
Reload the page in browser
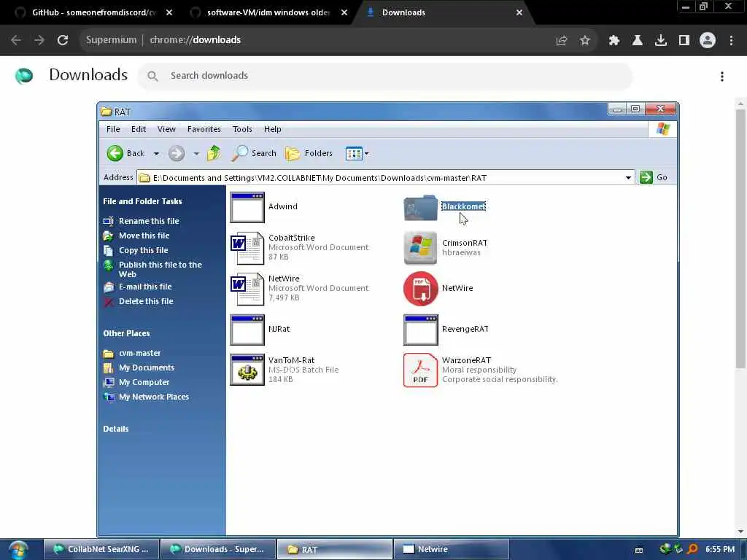[x=63, y=40]
